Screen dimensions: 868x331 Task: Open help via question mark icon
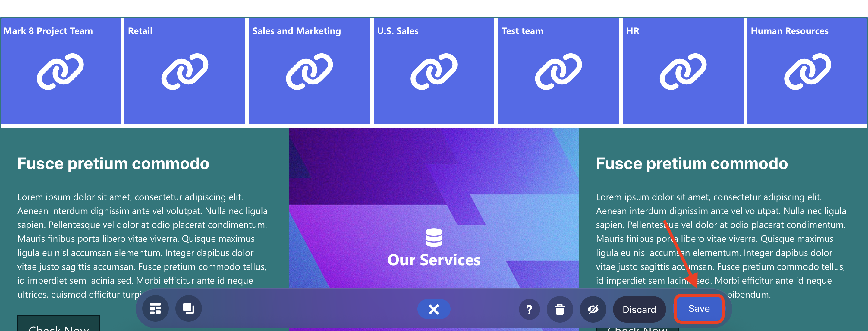[529, 309]
